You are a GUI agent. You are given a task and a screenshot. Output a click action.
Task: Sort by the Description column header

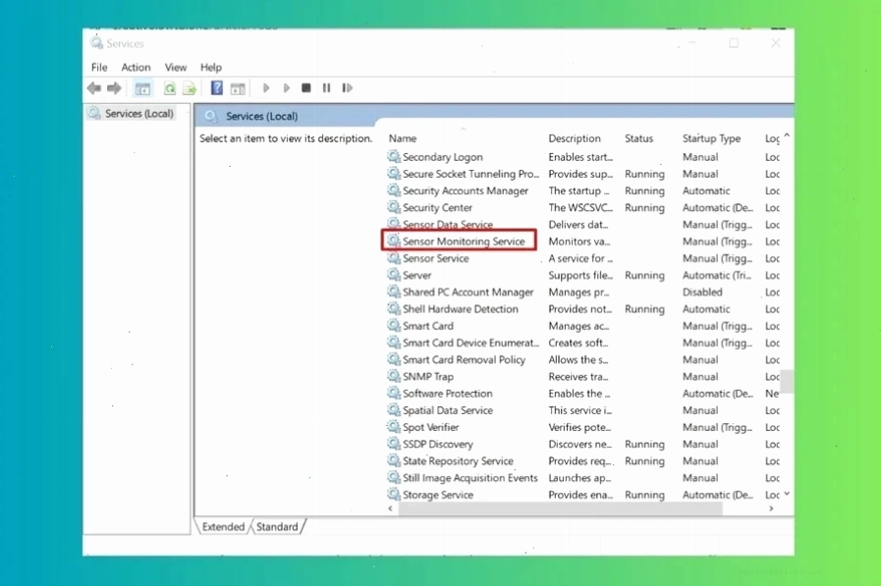tap(575, 138)
